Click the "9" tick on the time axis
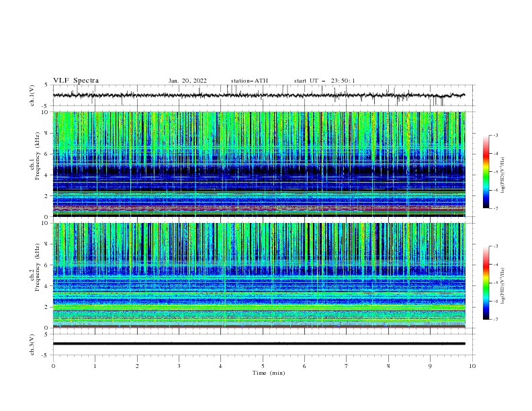Image resolution: width=532 pixels, height=411 pixels. (x=430, y=366)
